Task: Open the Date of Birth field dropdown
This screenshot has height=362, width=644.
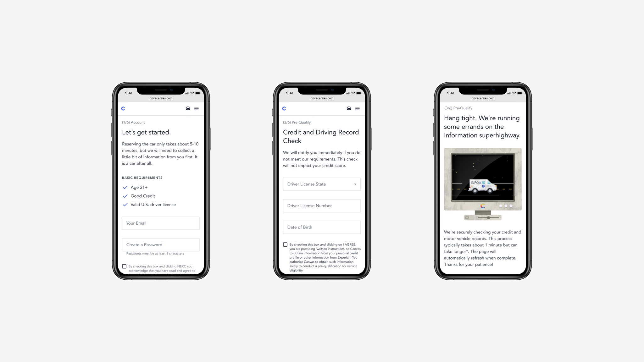Action: pos(322,227)
